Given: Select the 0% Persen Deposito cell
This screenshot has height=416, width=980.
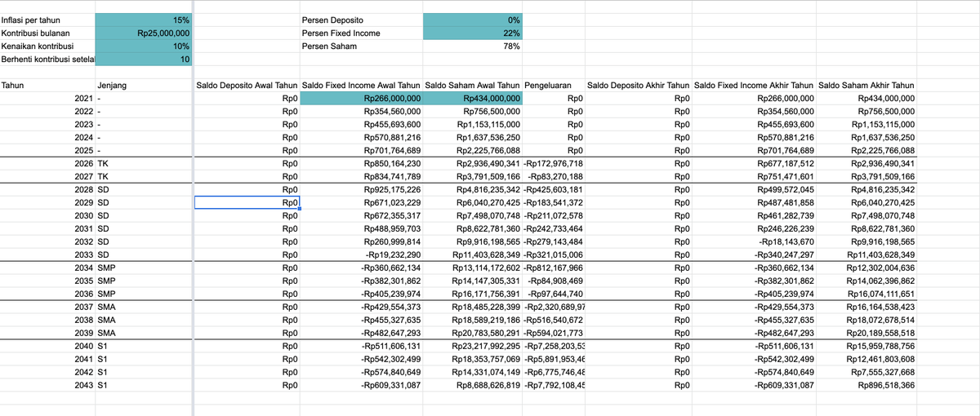Looking at the screenshot, I should tap(473, 19).
